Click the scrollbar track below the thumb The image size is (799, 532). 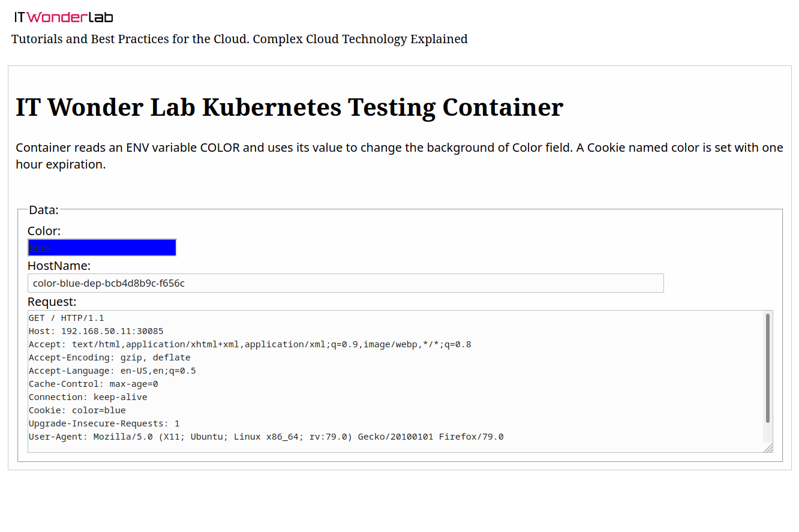tap(768, 433)
